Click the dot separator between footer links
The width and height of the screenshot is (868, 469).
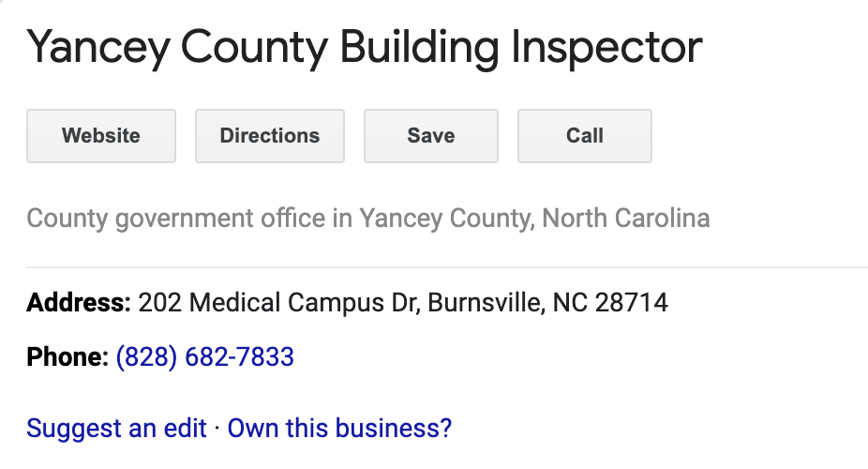217,429
